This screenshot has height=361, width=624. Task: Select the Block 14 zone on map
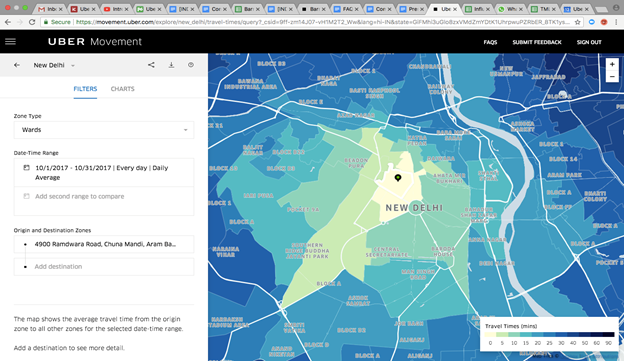(563, 159)
